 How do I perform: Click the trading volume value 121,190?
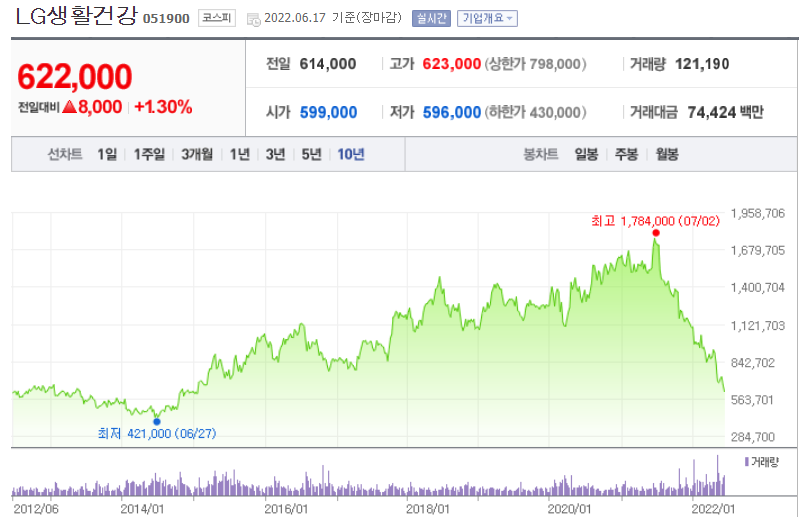click(x=702, y=64)
